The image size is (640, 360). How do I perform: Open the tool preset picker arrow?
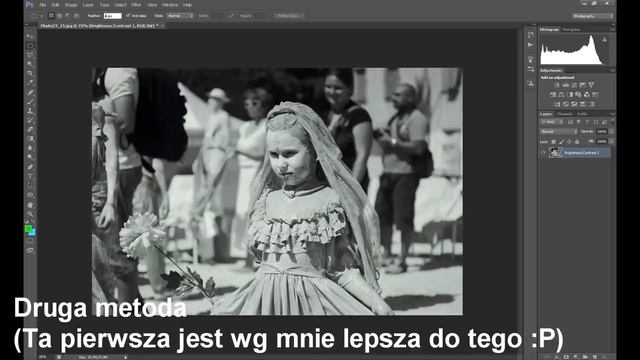point(42,16)
